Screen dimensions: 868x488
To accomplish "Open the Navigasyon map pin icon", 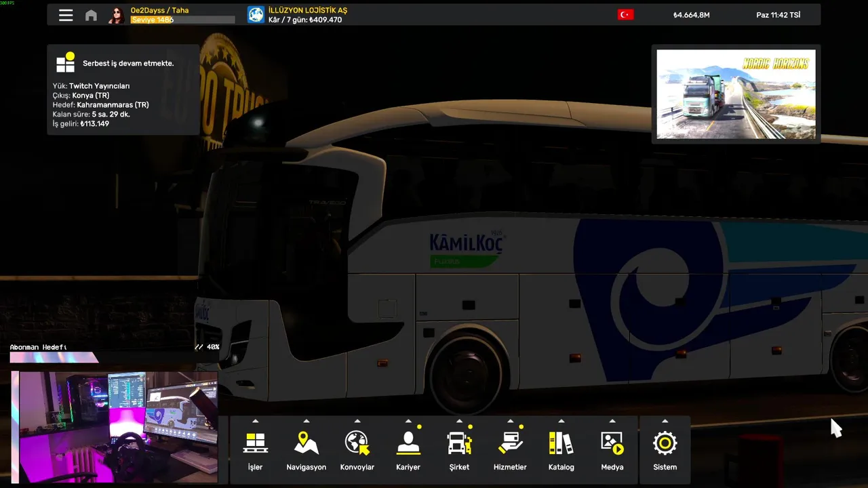I will pos(306,444).
